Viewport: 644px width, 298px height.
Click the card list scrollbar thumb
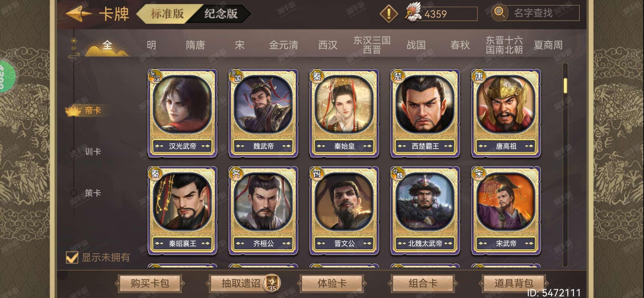point(565,86)
